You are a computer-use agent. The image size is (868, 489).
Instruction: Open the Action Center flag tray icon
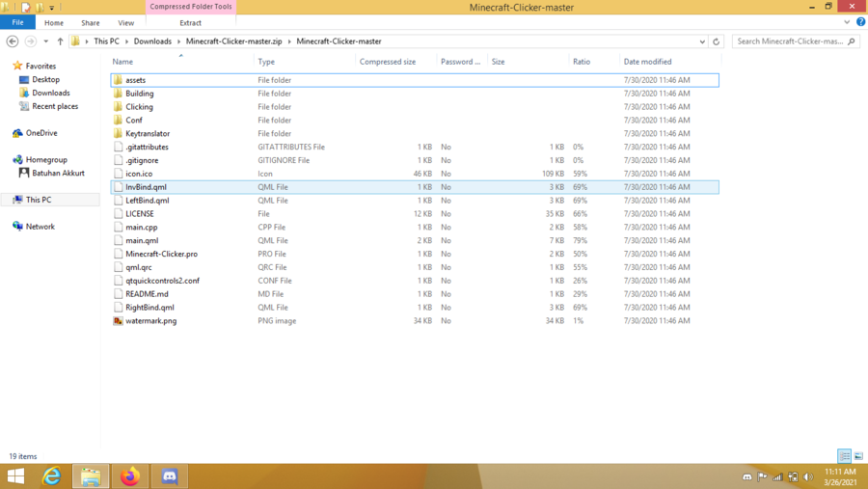tap(762, 476)
